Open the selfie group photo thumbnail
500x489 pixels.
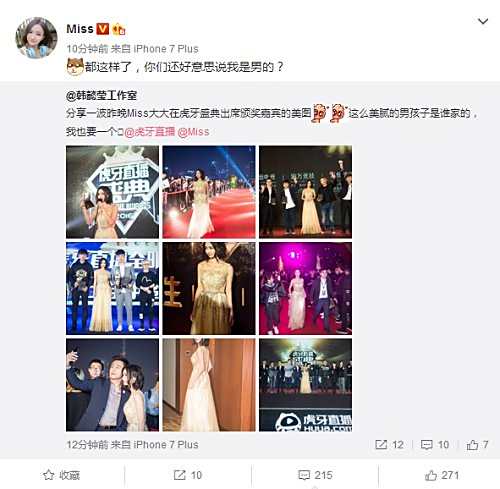click(x=113, y=385)
